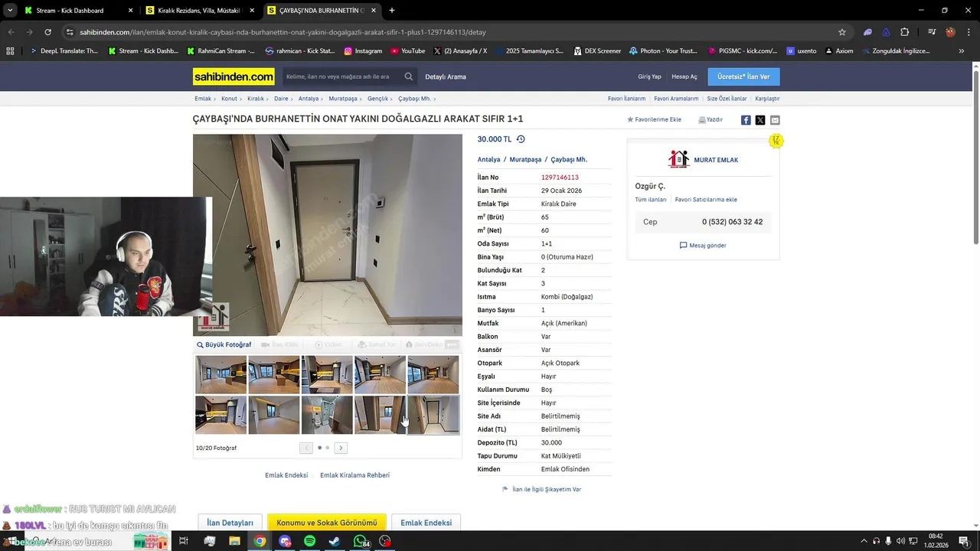Click Mesaj gönder
The image size is (980, 551).
(703, 246)
